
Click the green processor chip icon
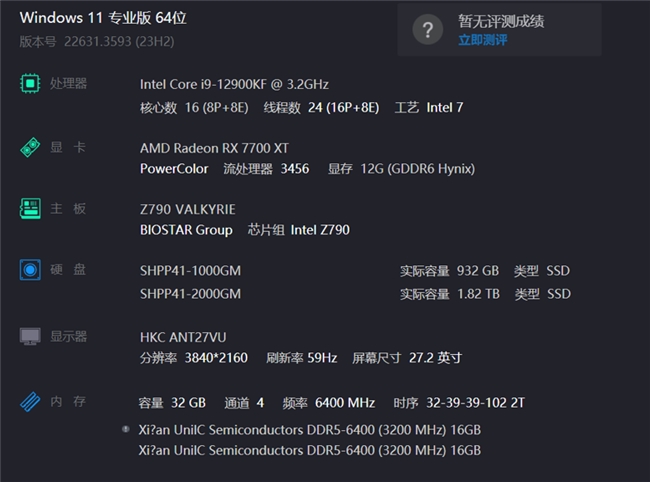[x=30, y=84]
